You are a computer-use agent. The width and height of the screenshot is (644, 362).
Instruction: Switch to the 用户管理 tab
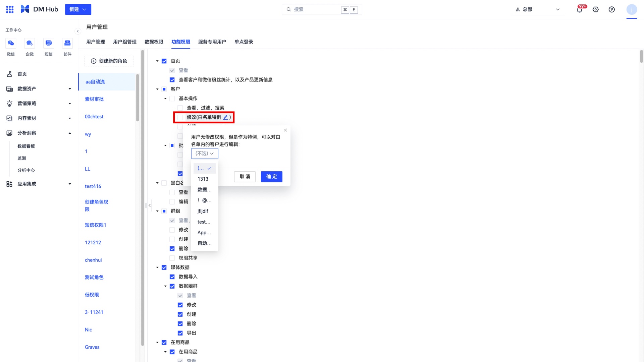click(x=96, y=42)
